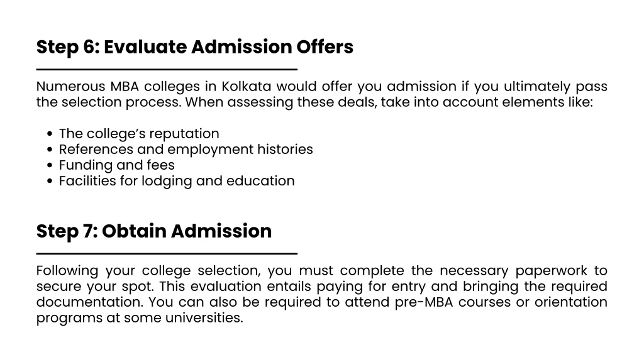Click the word 'Following' starting Step 7 paragraph
644x362 pixels.
[x=67, y=271]
